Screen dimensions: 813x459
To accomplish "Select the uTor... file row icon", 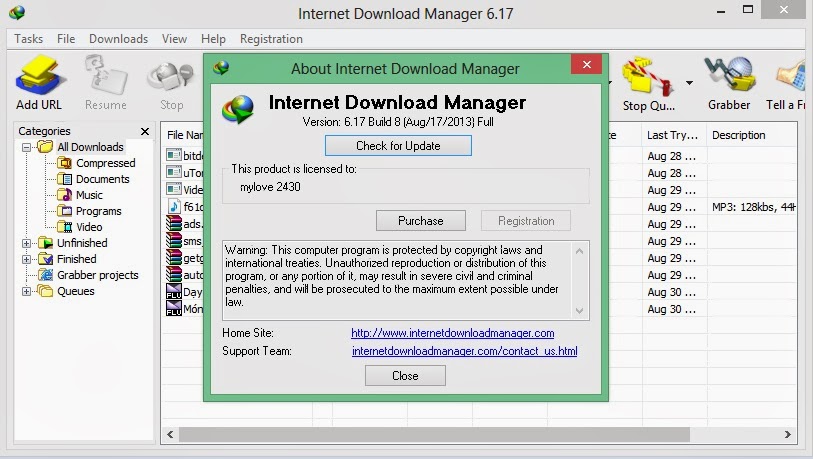I will 174,172.
